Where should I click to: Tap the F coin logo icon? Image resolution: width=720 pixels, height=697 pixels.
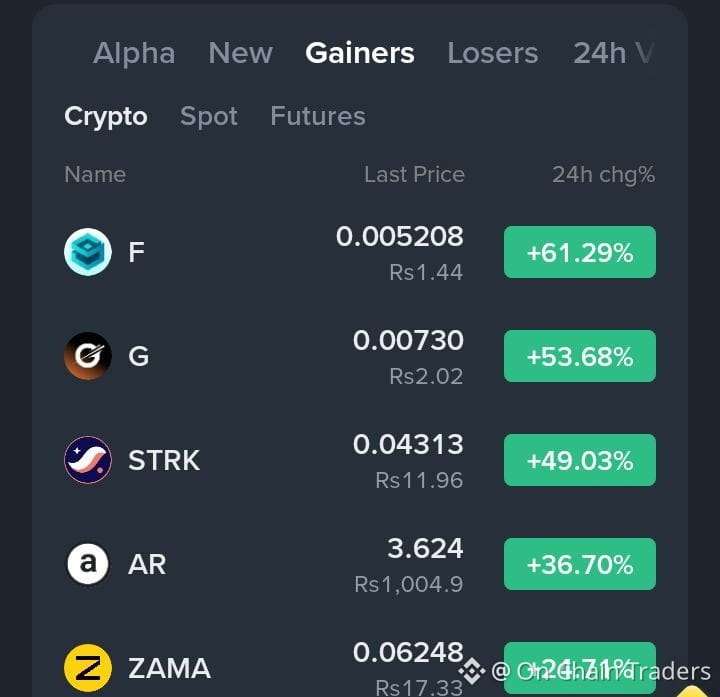tap(88, 252)
